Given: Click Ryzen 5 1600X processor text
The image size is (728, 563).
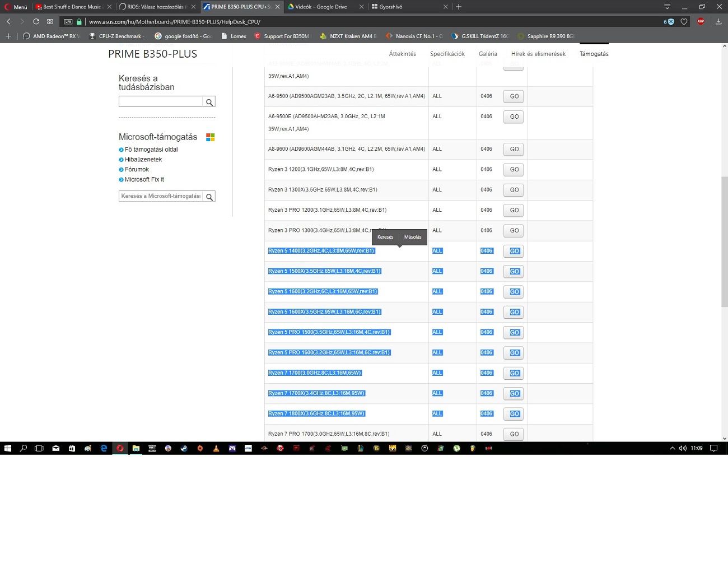Looking at the screenshot, I should coord(324,312).
